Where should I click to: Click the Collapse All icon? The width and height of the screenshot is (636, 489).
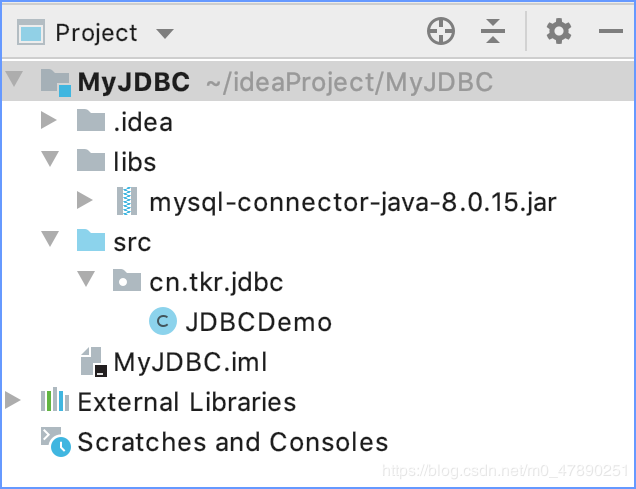pos(493,32)
